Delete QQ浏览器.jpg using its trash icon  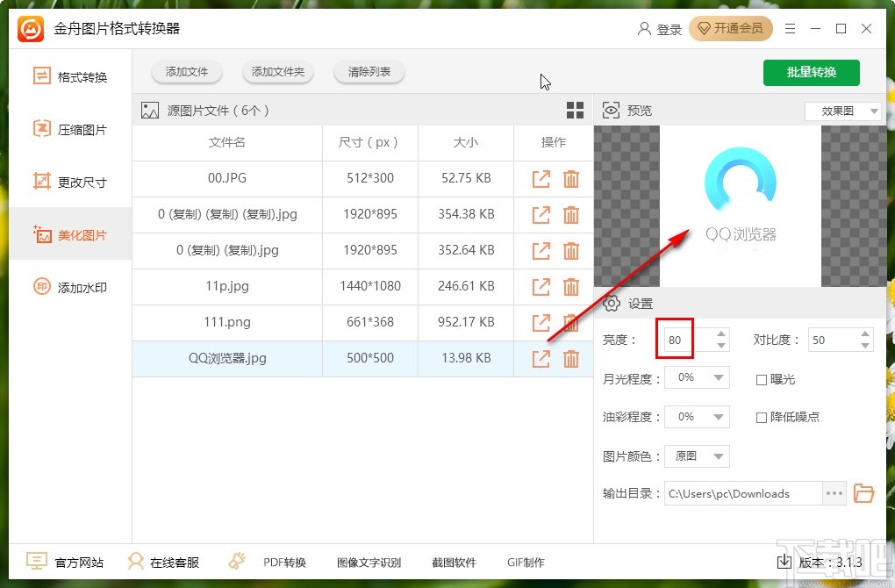[571, 357]
